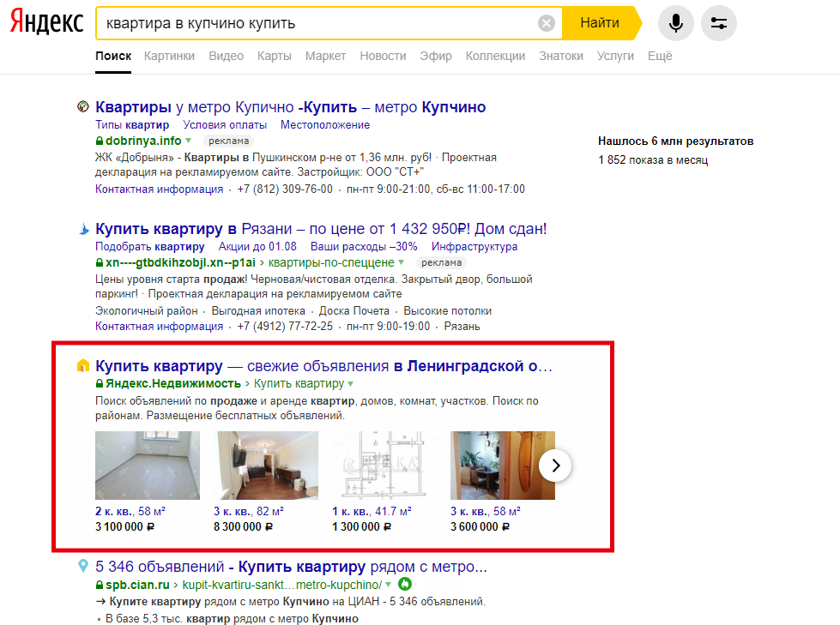Viewport: 840px width, 625px height.
Task: Open the Условия оплаты sitelink
Action: [x=225, y=124]
